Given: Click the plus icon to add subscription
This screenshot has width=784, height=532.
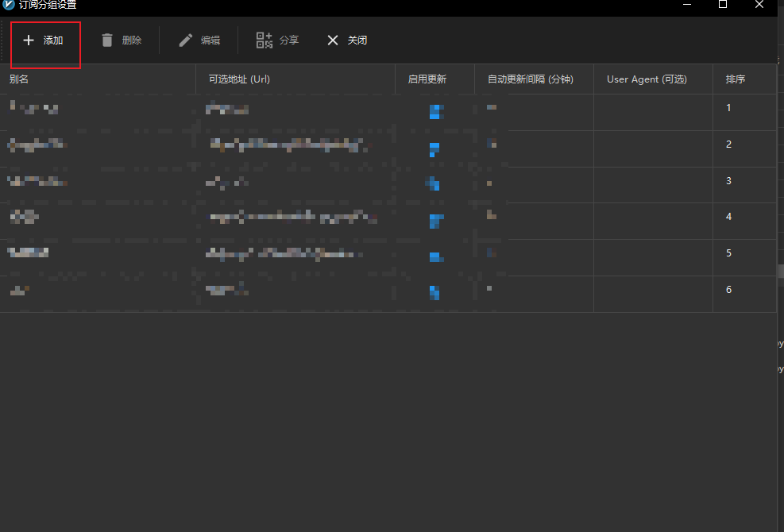Looking at the screenshot, I should 29,40.
